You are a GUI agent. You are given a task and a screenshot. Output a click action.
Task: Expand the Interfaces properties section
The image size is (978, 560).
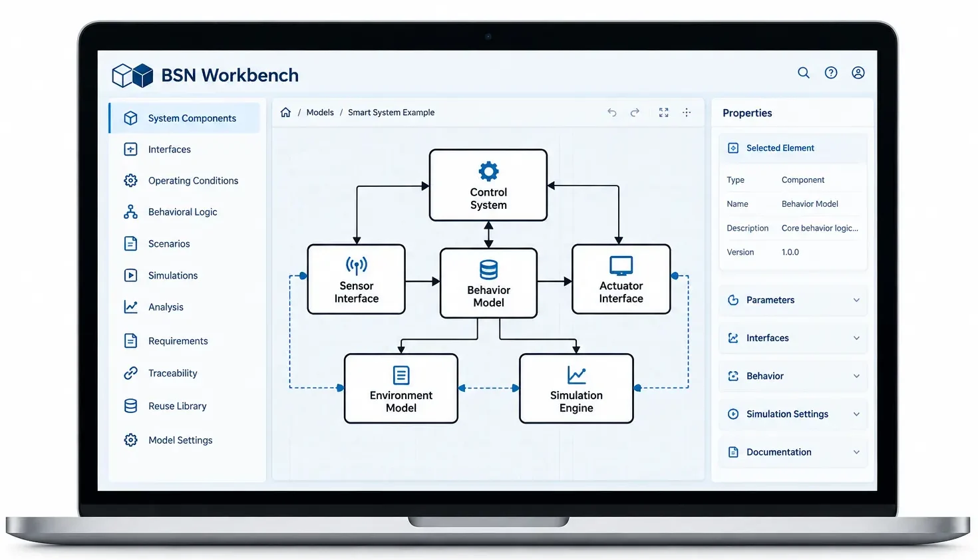(793, 338)
